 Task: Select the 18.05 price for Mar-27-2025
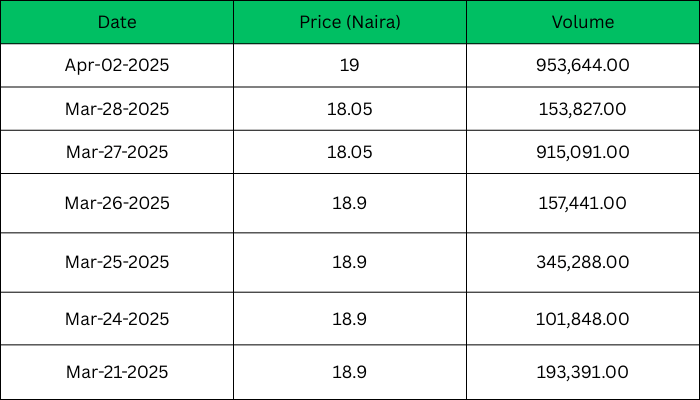(x=350, y=152)
